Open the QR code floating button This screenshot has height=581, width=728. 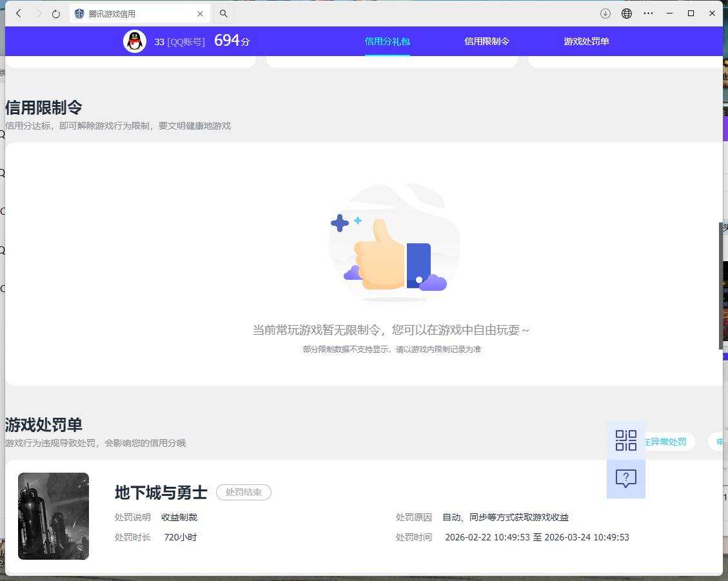point(626,440)
